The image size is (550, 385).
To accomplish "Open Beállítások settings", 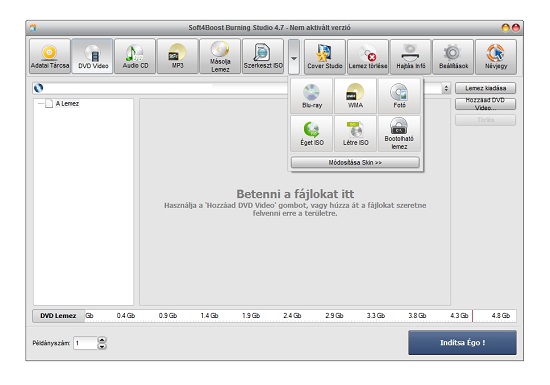I will [x=453, y=57].
